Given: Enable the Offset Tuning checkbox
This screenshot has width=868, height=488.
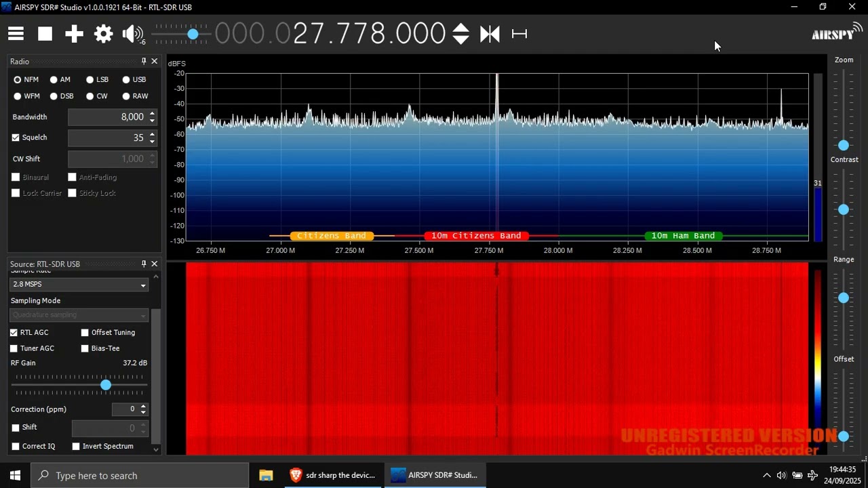Looking at the screenshot, I should click(85, 333).
